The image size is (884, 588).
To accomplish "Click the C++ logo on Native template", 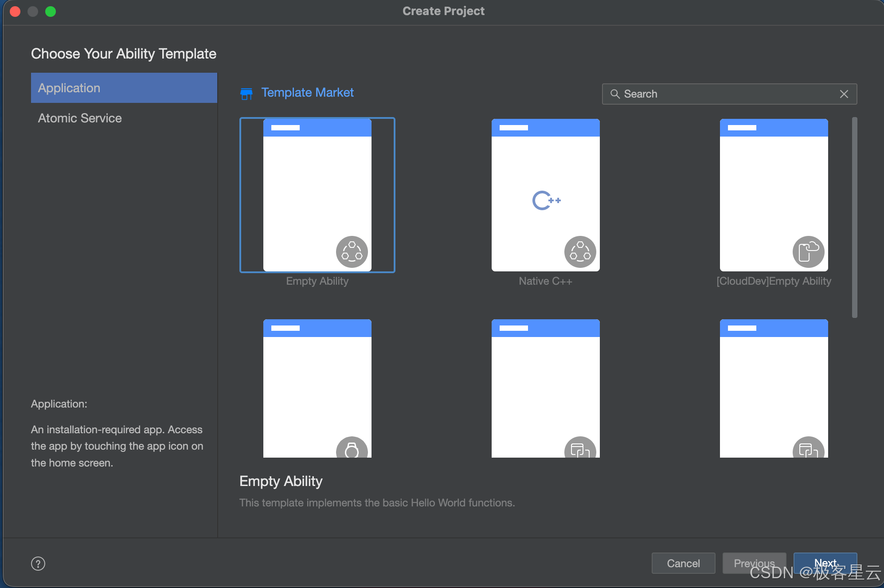I will point(547,200).
